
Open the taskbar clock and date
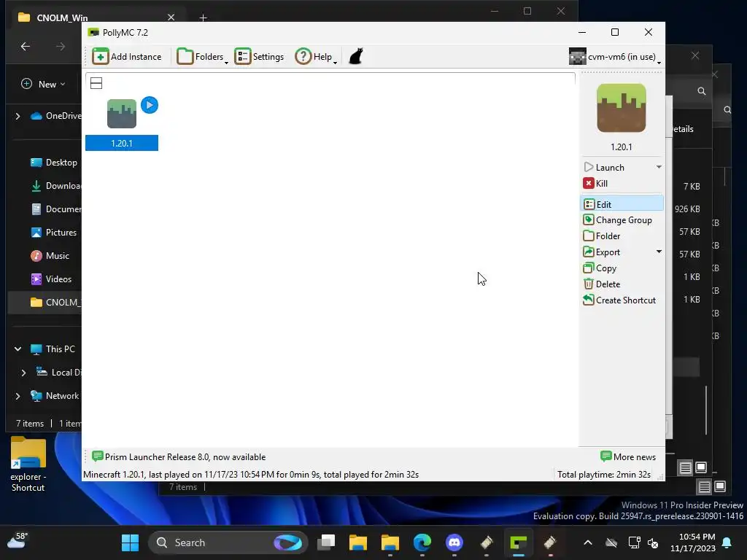click(x=693, y=542)
